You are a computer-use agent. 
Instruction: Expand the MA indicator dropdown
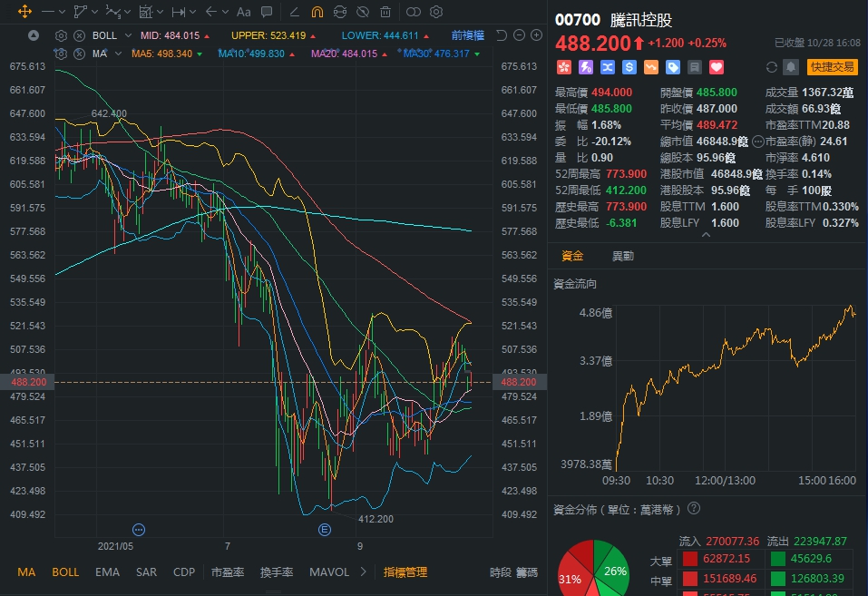click(x=118, y=54)
